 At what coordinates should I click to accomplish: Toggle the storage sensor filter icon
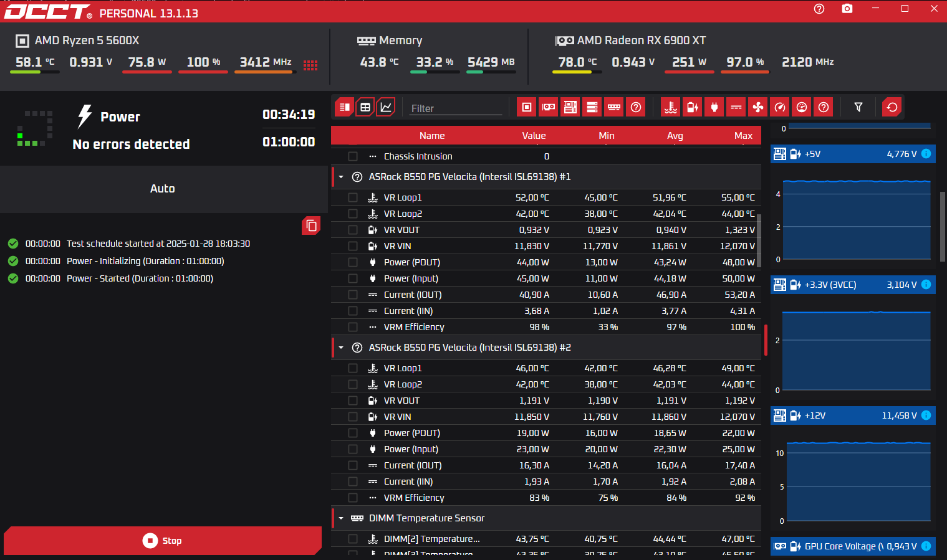[x=592, y=107]
